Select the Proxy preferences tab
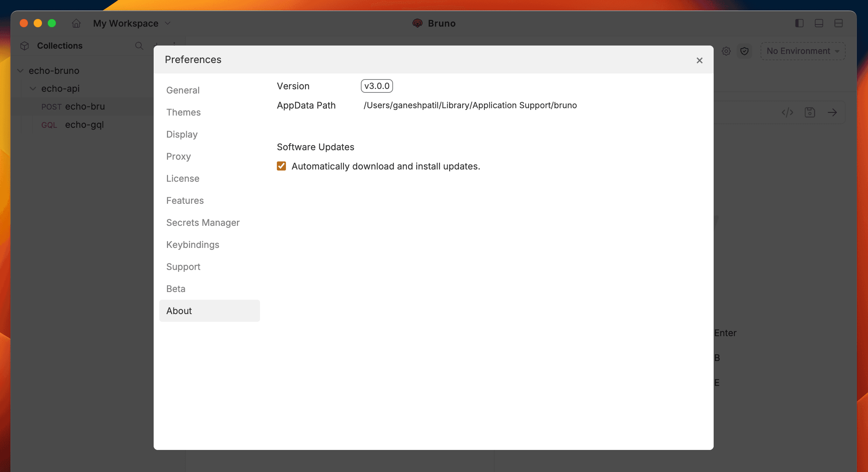 point(178,157)
